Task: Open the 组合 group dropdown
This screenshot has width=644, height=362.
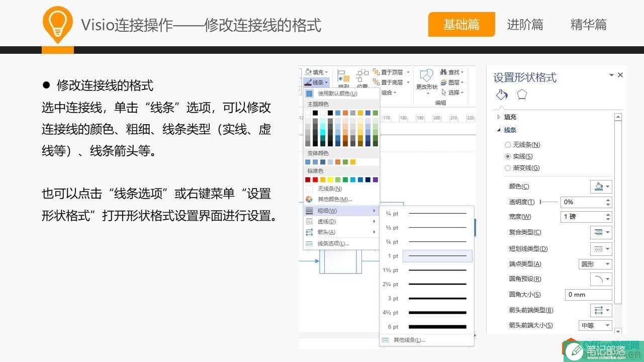Action: pyautogui.click(x=389, y=93)
